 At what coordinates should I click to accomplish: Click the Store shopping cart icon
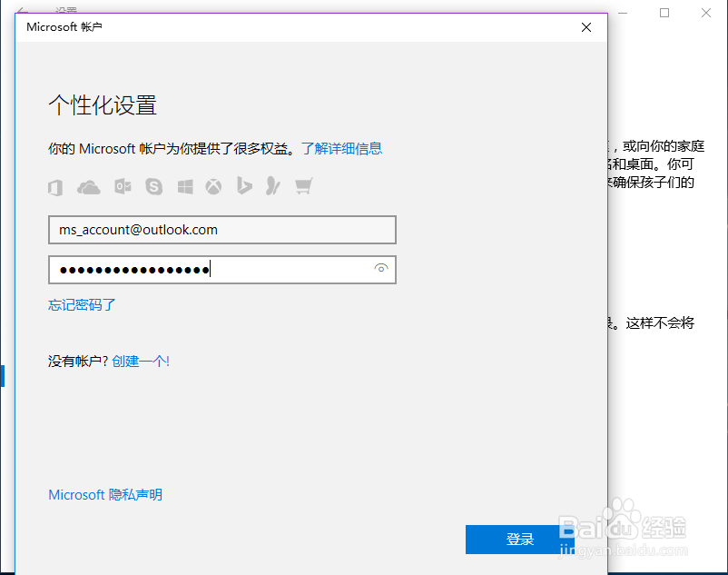(x=304, y=186)
